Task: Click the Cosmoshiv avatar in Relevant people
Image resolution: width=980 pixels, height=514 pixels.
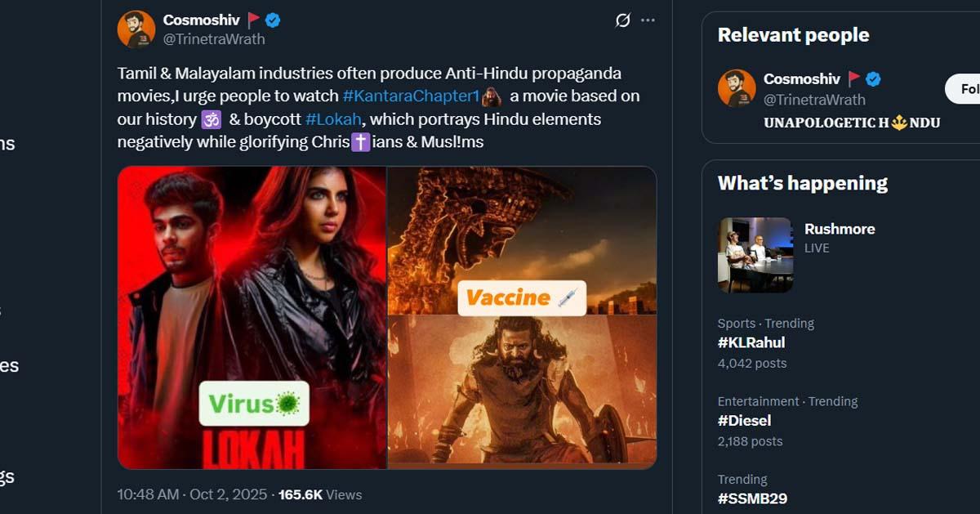Action: pos(737,88)
